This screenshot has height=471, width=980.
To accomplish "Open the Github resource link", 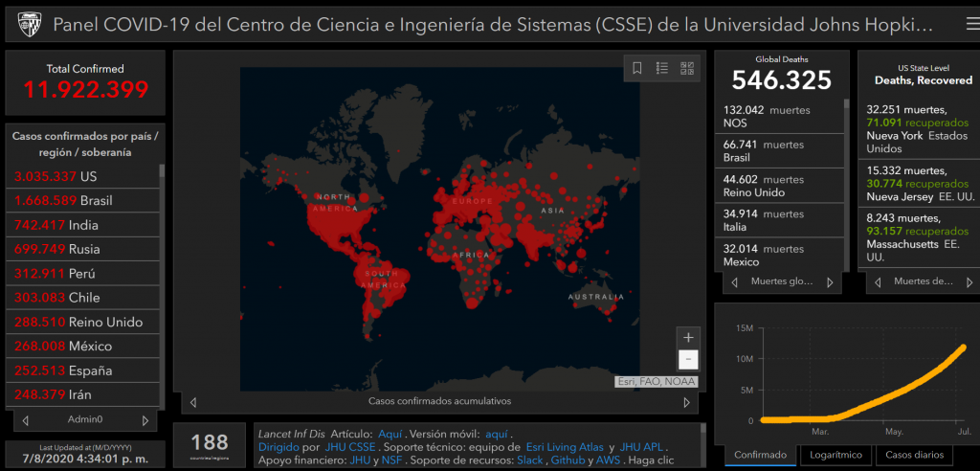I will click(568, 461).
